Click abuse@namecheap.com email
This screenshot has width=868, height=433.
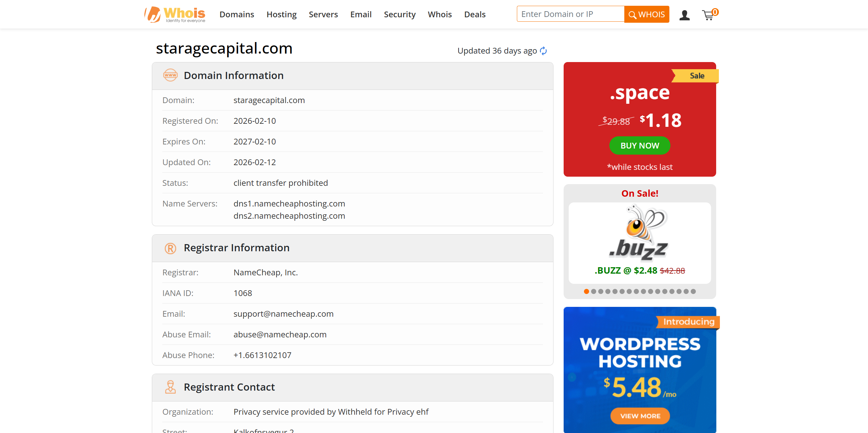(x=280, y=335)
